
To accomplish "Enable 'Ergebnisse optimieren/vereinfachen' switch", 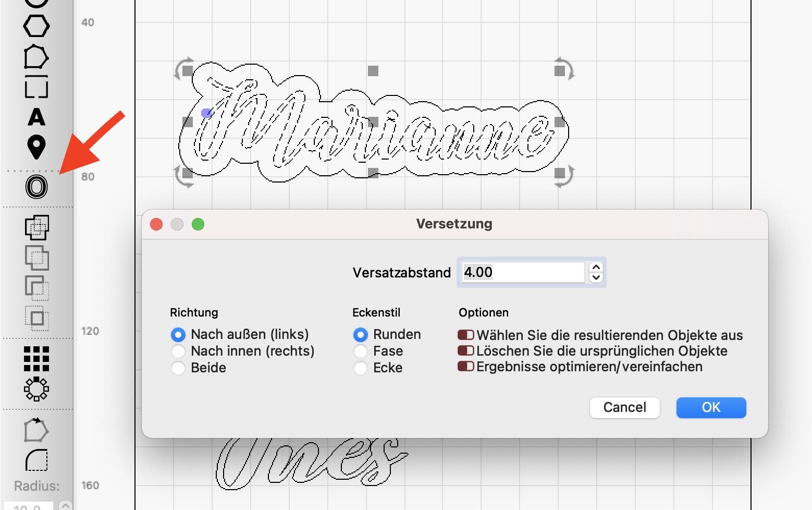I will click(465, 366).
